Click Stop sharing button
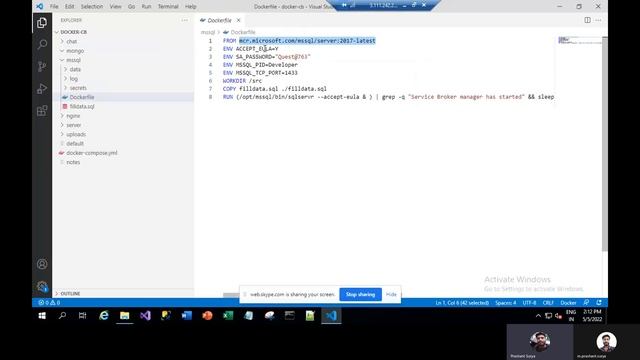This screenshot has width=640, height=360. point(360,294)
